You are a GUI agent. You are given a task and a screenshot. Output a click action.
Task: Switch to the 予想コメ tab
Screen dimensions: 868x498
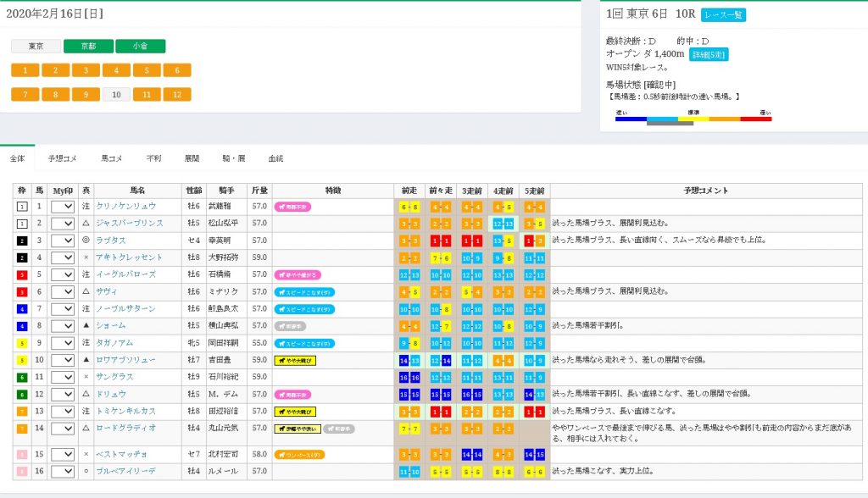coord(62,158)
